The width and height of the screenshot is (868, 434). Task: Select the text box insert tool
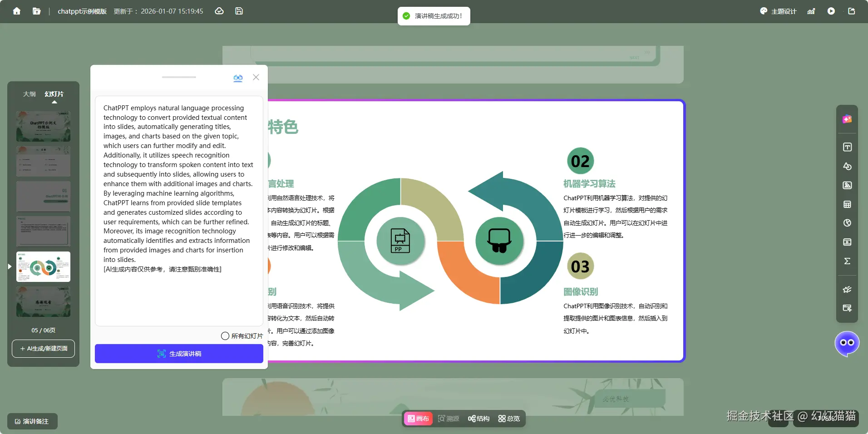[847, 147]
